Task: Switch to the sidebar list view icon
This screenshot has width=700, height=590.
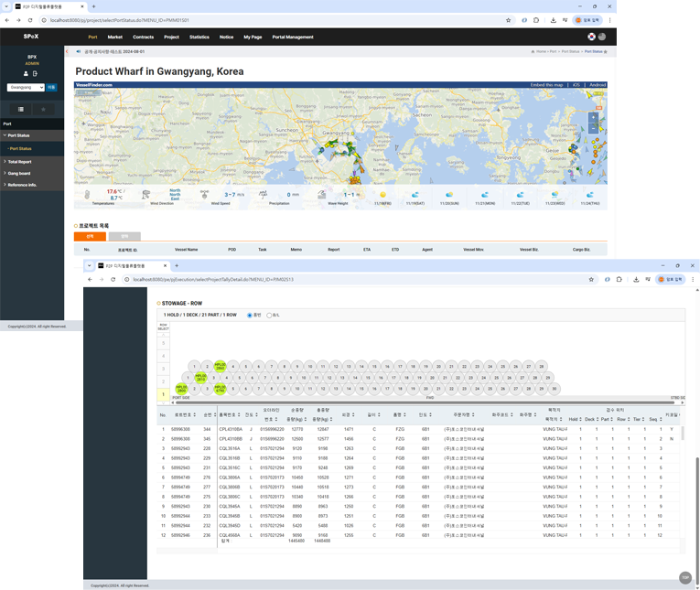Action: tap(21, 110)
